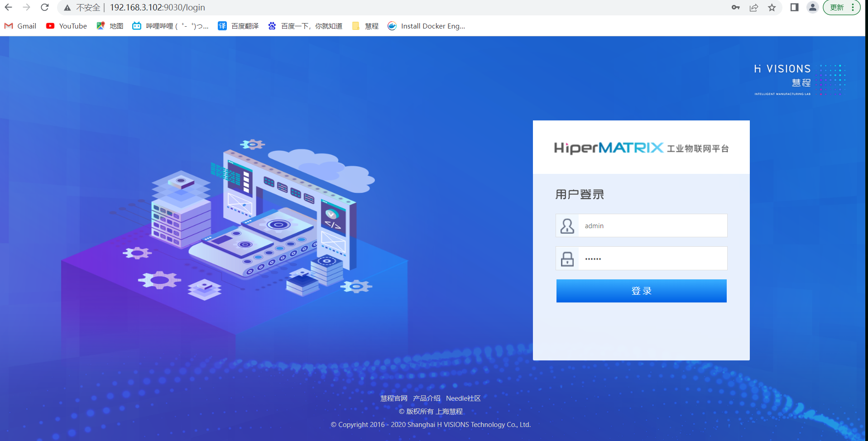
Task: Click the © 版权所有 上海慧程 text
Action: pos(431,412)
